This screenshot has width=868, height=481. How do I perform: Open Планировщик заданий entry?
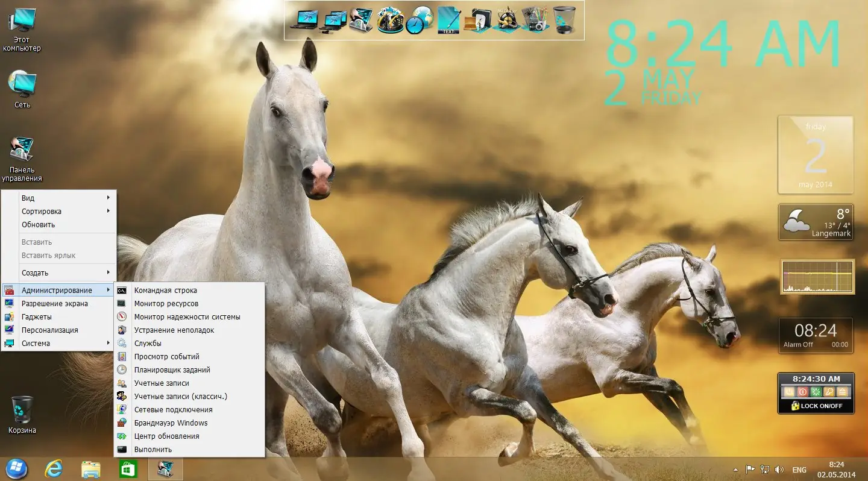[189, 369]
